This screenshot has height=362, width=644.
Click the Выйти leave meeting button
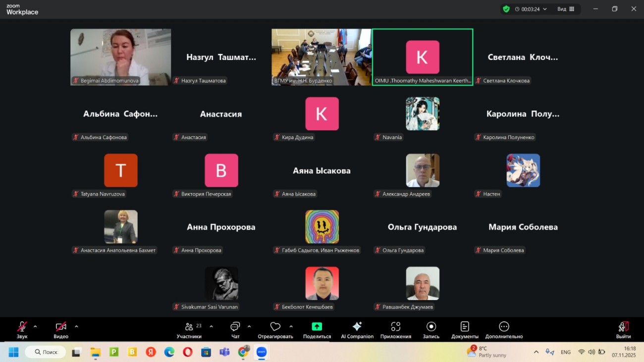[623, 330]
